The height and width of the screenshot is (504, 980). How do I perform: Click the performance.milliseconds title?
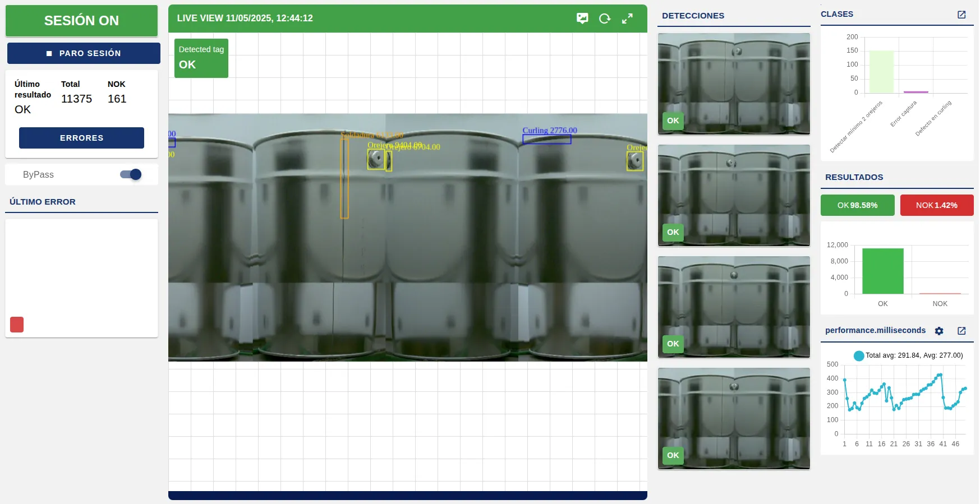[875, 330]
